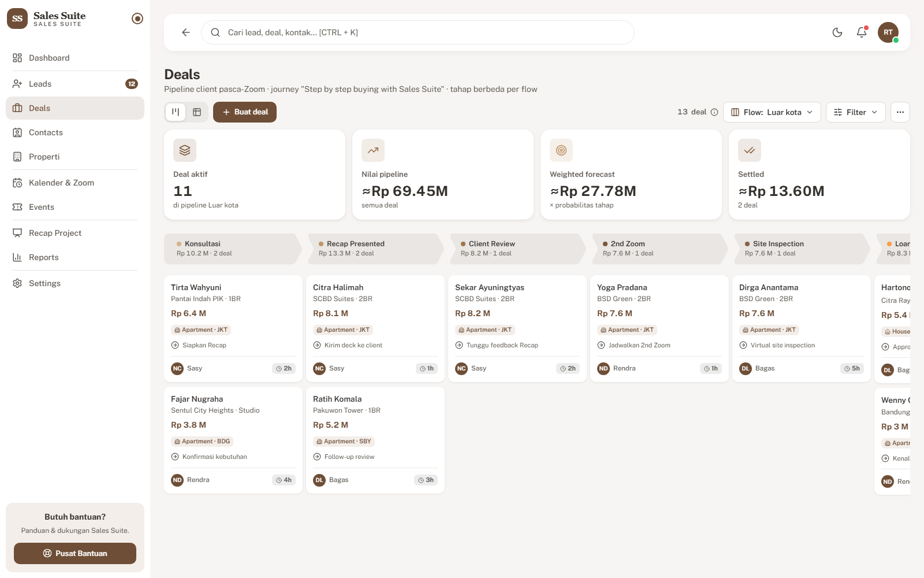Open the Leads section
This screenshot has width=924, height=578.
[x=75, y=84]
